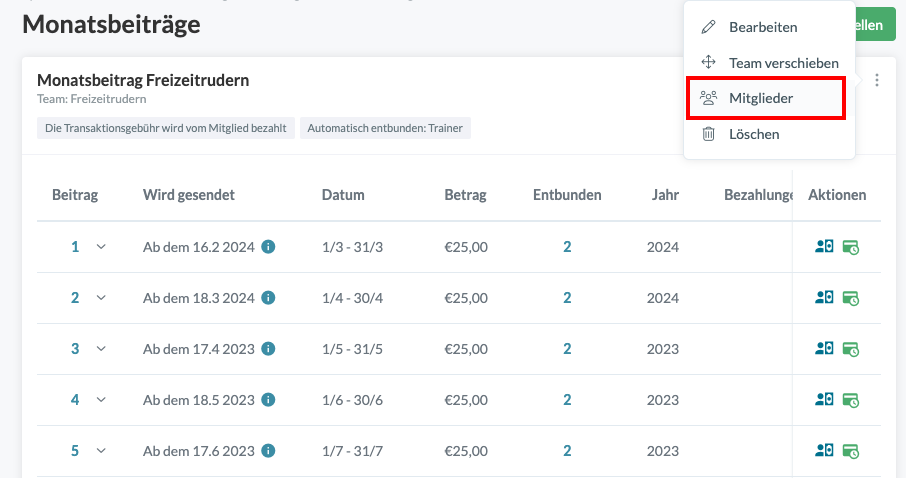Open the three-dot menu for Monatsbeitrag Freizeitrudern

876,81
